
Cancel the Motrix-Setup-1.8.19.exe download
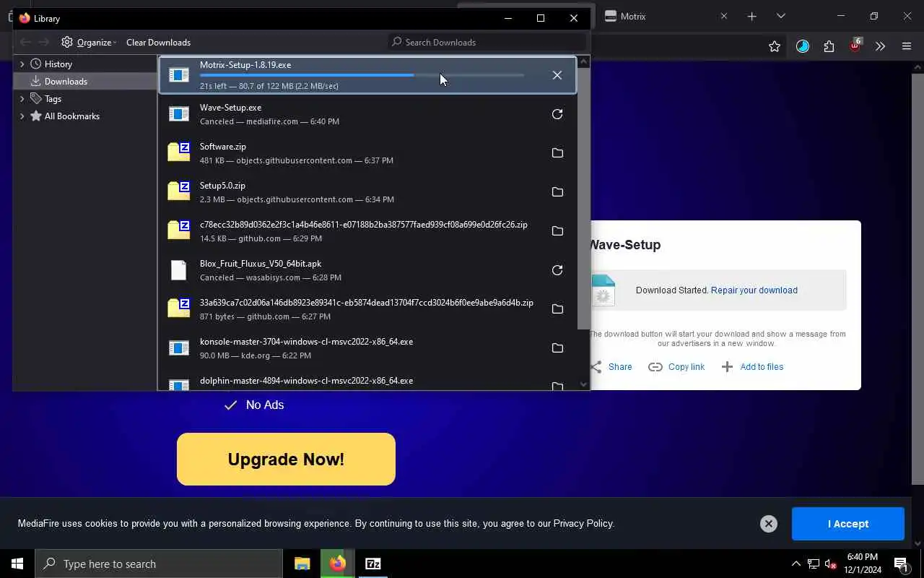557,75
